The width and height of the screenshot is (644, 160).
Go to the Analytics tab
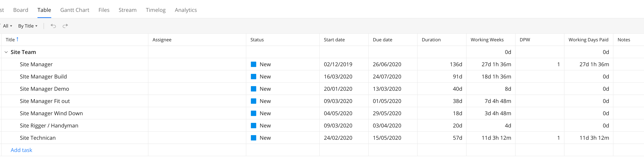coord(185,10)
